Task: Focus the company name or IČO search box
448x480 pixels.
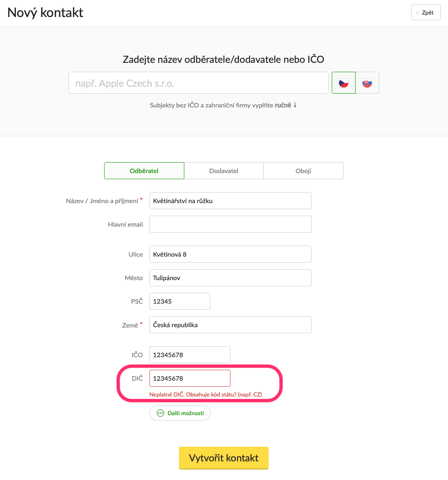Action: 198,83
